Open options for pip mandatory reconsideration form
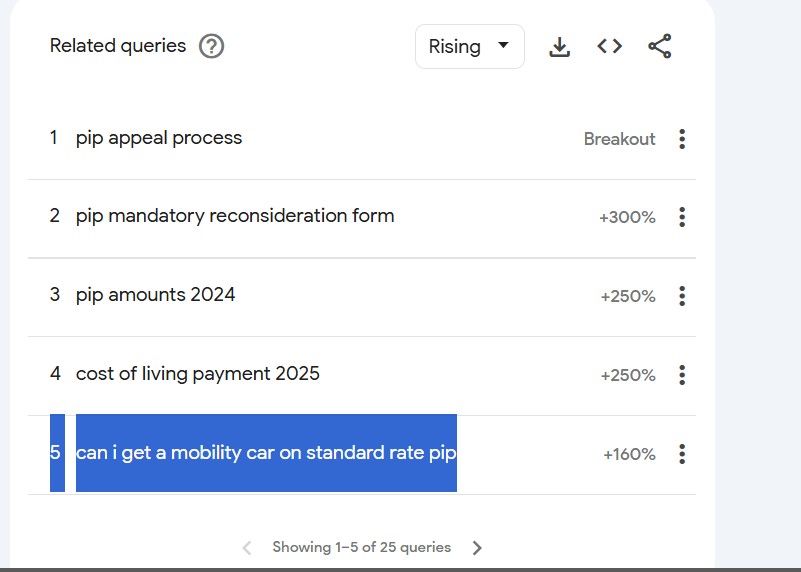The height and width of the screenshot is (572, 801). [x=682, y=217]
